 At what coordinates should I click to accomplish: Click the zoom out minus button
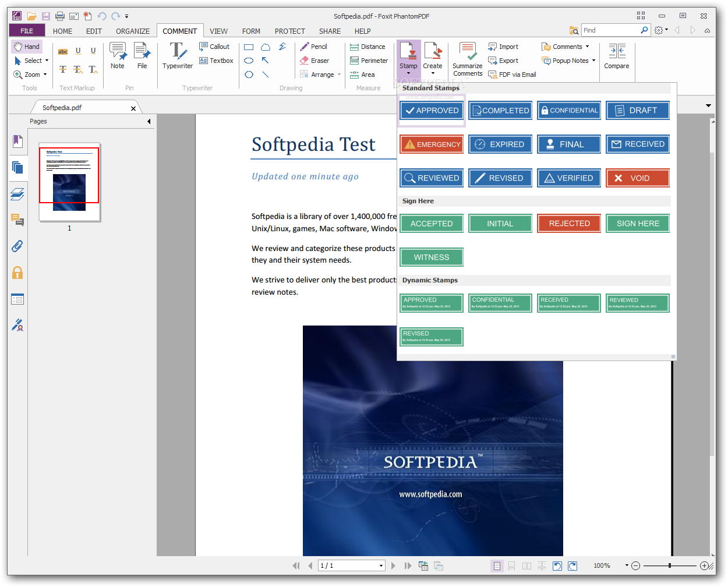click(636, 565)
